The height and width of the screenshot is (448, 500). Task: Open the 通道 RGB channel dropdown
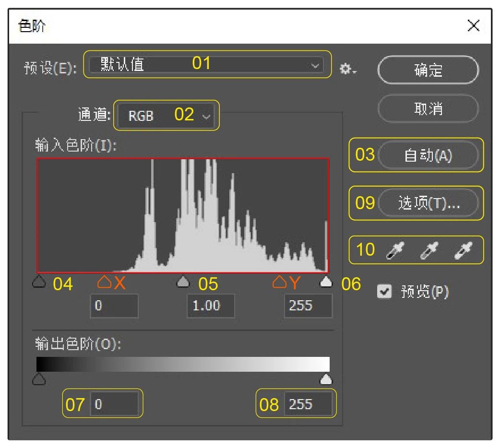tap(166, 116)
